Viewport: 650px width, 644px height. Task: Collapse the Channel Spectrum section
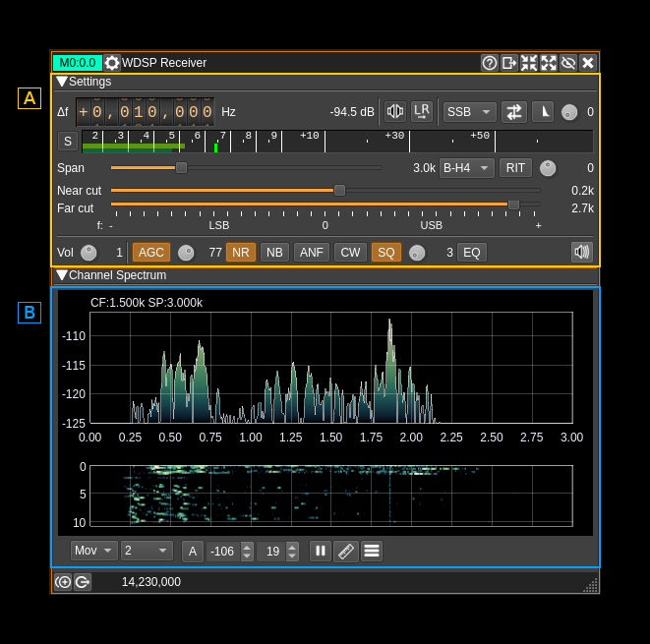pyautogui.click(x=62, y=275)
